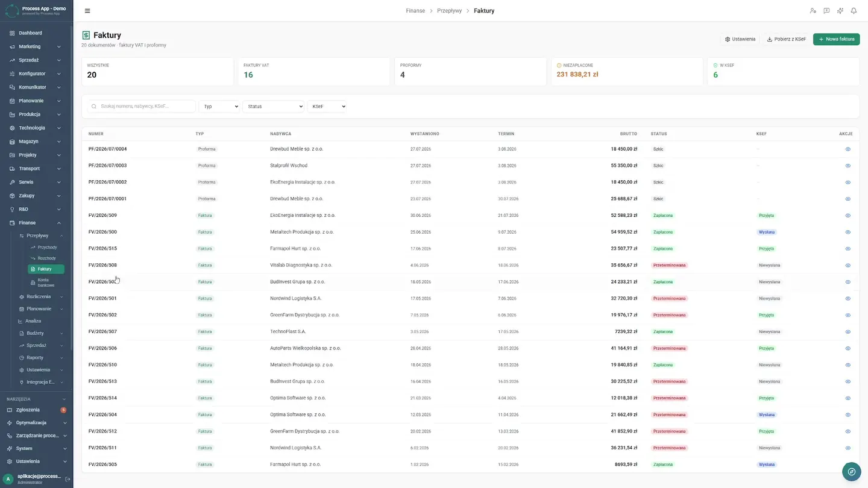The height and width of the screenshot is (488, 868).
Task: Toggle the hamburger sidebar menu icon
Action: [x=87, y=11]
